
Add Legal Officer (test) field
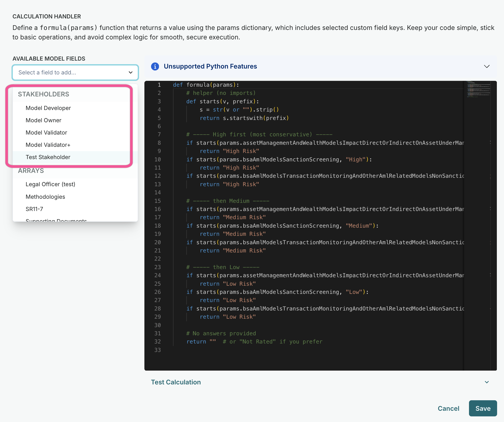(50, 184)
